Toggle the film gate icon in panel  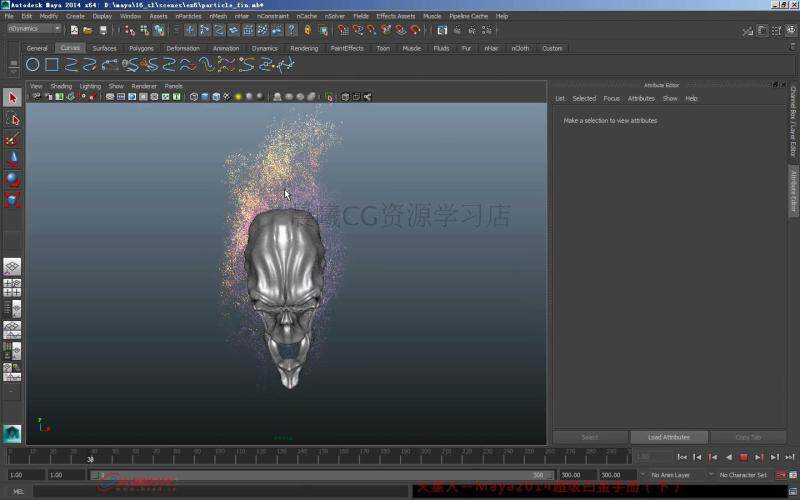(121, 97)
